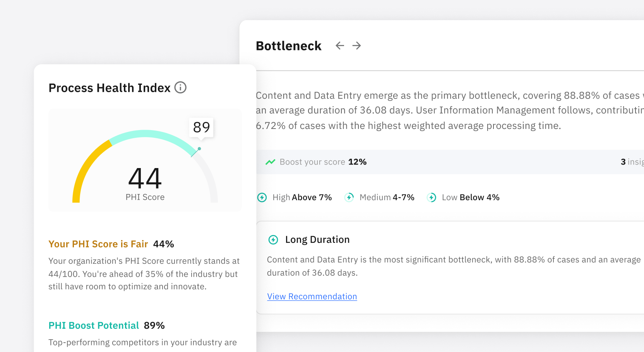Click the Your PHI Score is Fair heading

(98, 244)
